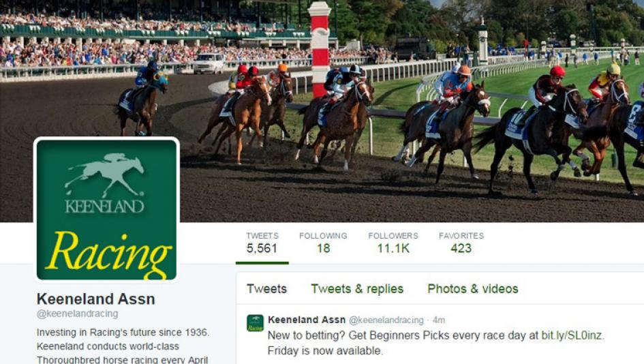The image size is (644, 364).
Task: Click the Keeneland Assn profile name heading
Action: 95,299
